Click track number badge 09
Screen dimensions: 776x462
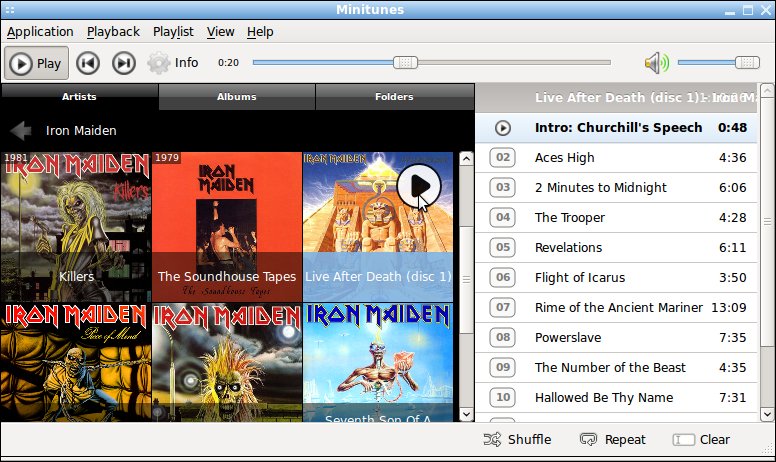502,368
